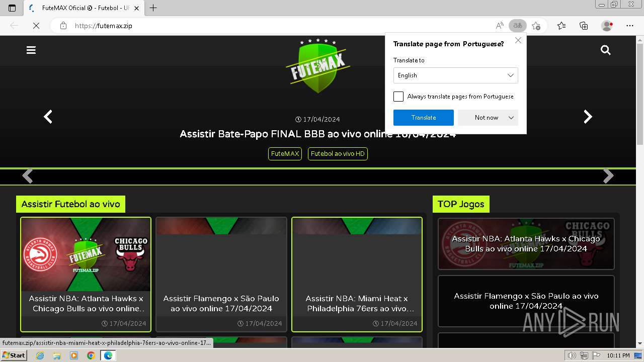Click the FuteMAX tag button
Image resolution: width=644 pixels, height=362 pixels.
(285, 153)
